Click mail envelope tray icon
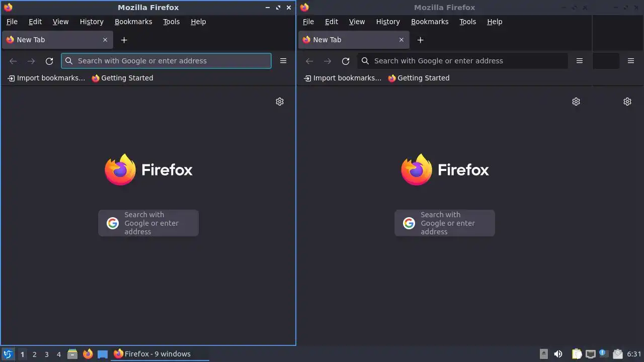The height and width of the screenshot is (362, 644). tap(617, 354)
